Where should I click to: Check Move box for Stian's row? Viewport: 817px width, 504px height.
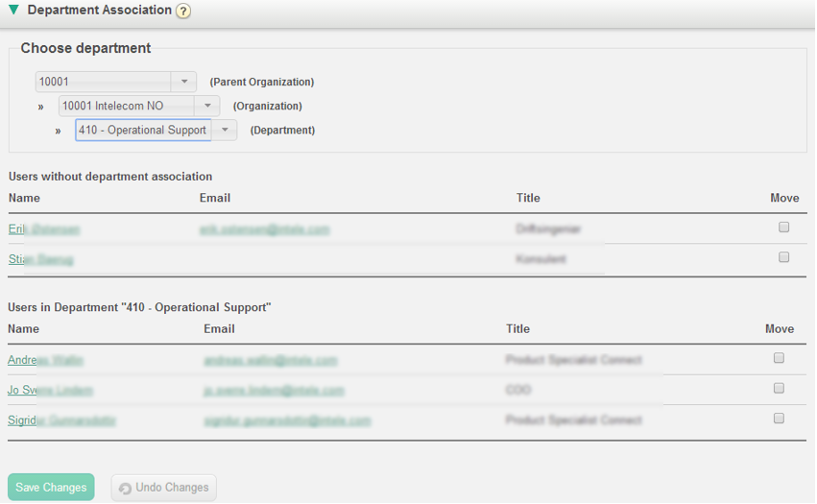[x=784, y=257]
